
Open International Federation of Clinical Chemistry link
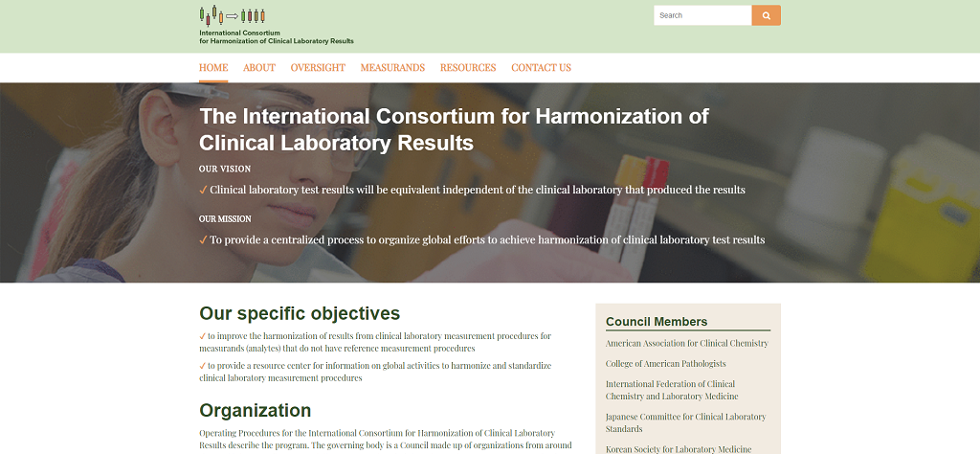[x=672, y=390]
